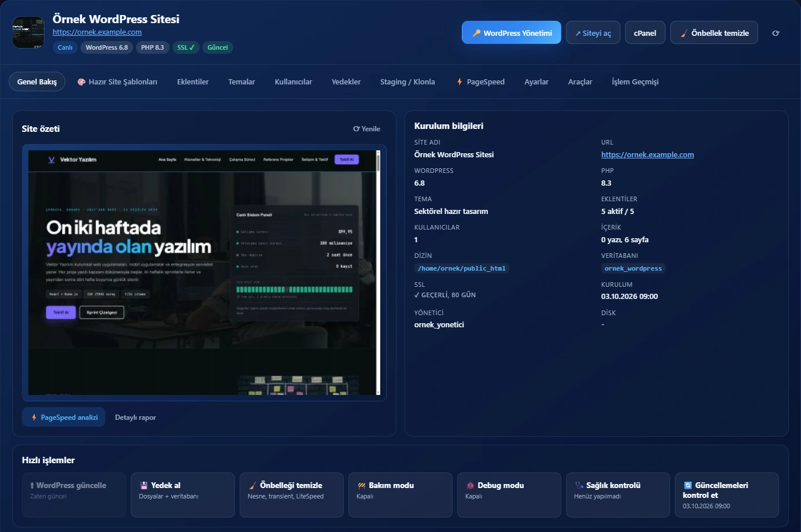Viewport: 801px width, 532px height.
Task: Open the Kullanıcılar tab
Action: tap(293, 82)
